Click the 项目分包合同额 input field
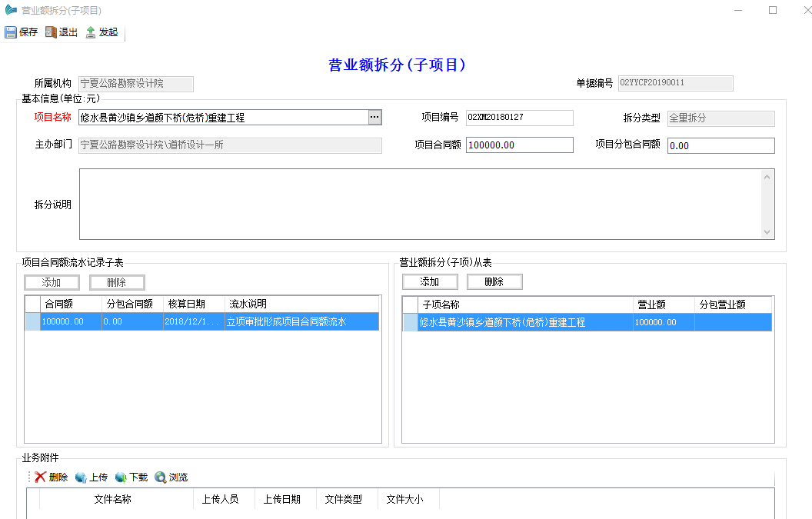Viewport: 812px width, 519px height. pos(720,145)
